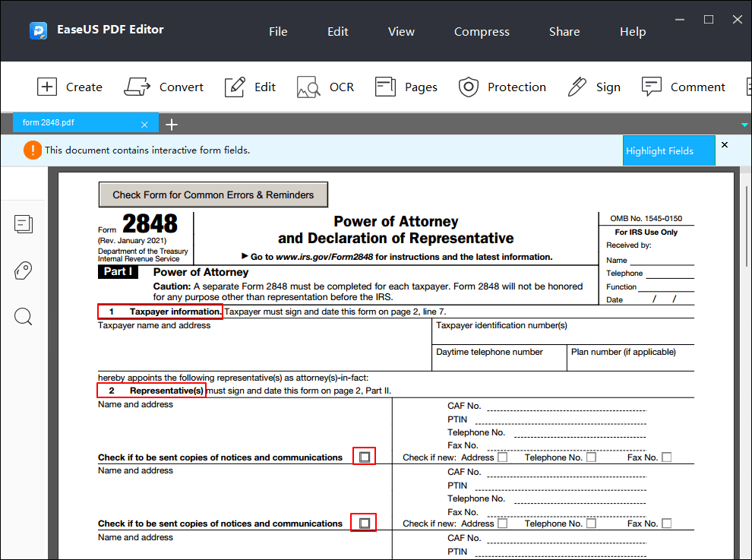Screen dimensions: 752x560
Task: Check second representative's new Fax No. checkbox
Action: [666, 524]
